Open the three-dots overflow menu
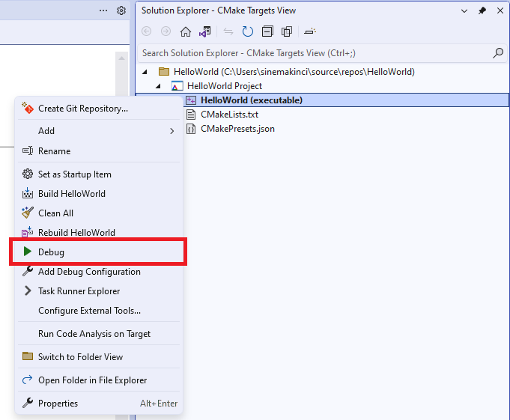The height and width of the screenshot is (420, 510). (x=103, y=10)
